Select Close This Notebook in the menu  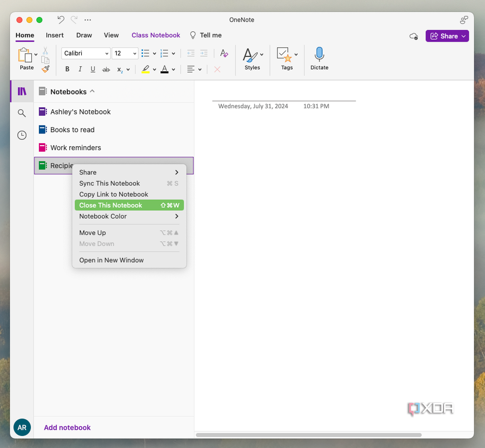tap(129, 205)
